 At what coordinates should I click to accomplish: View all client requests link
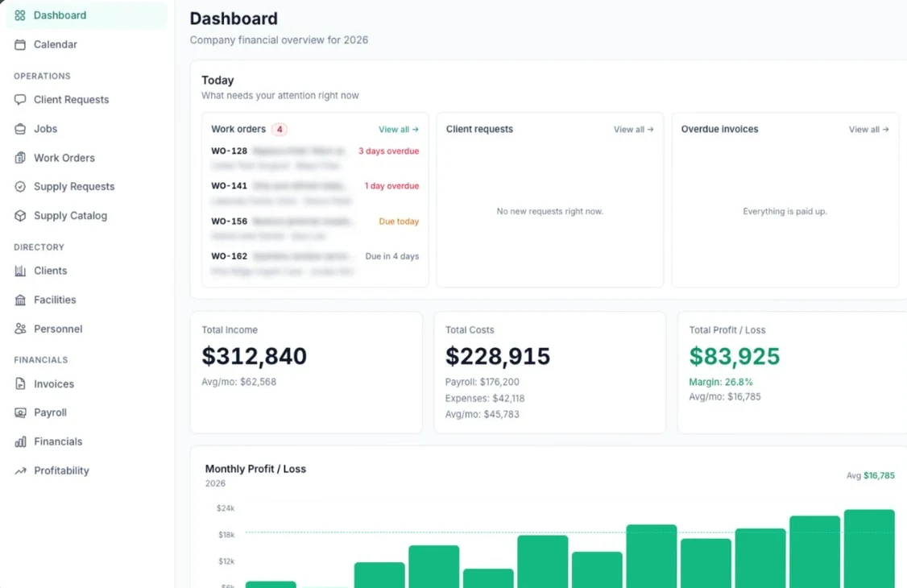(x=633, y=130)
